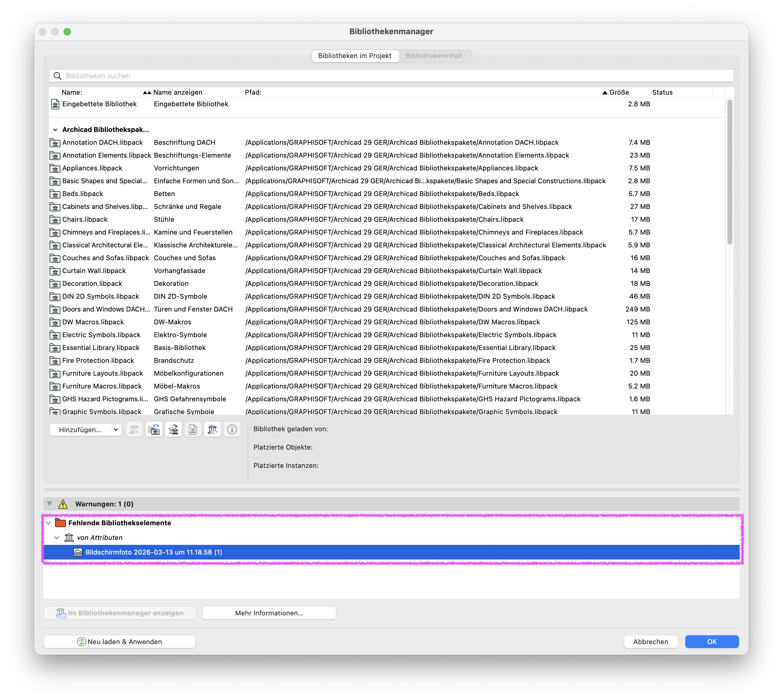This screenshot has height=700, width=783.
Task: Select the Basic Shapes and Special... row
Action: pos(387,181)
